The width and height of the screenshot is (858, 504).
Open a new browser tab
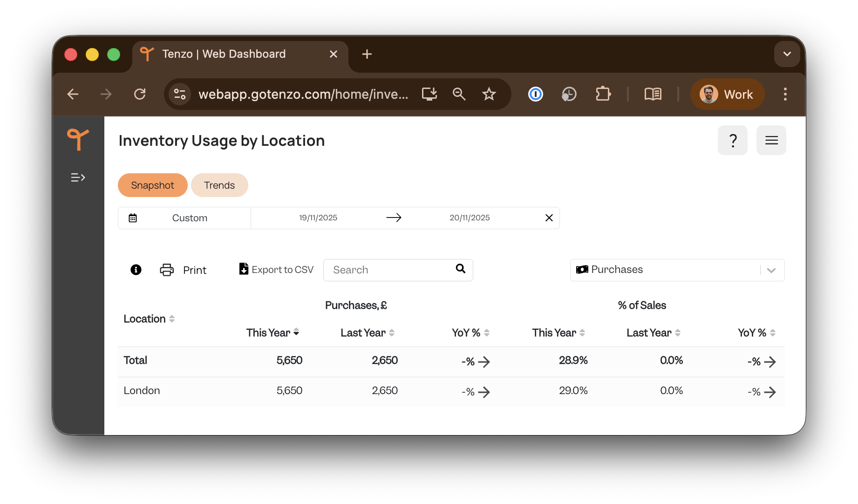coord(367,54)
